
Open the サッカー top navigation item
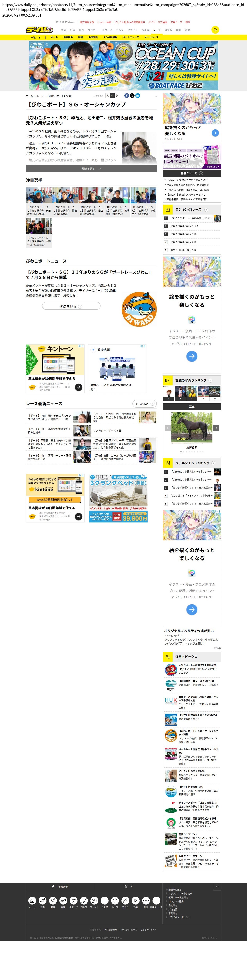tap(93, 30)
